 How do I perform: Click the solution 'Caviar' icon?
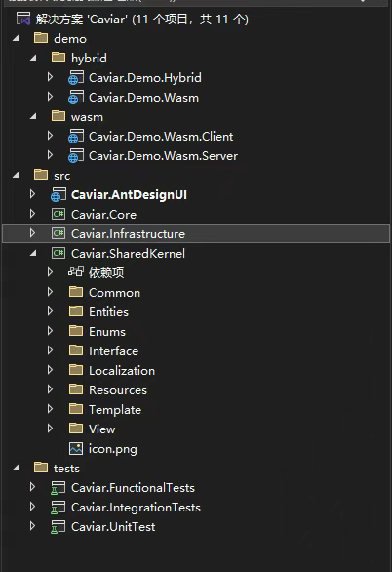pos(23,19)
